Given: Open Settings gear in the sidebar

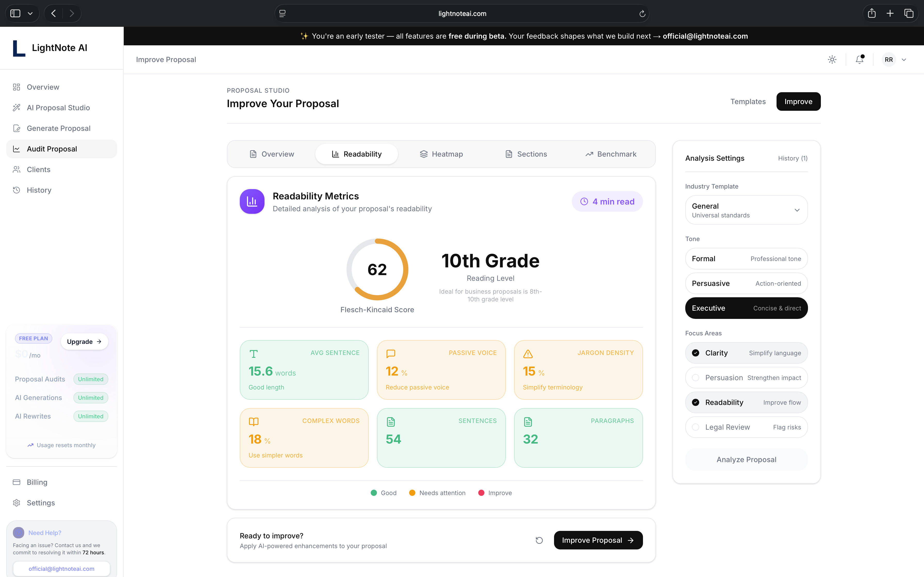Looking at the screenshot, I should click(40, 503).
